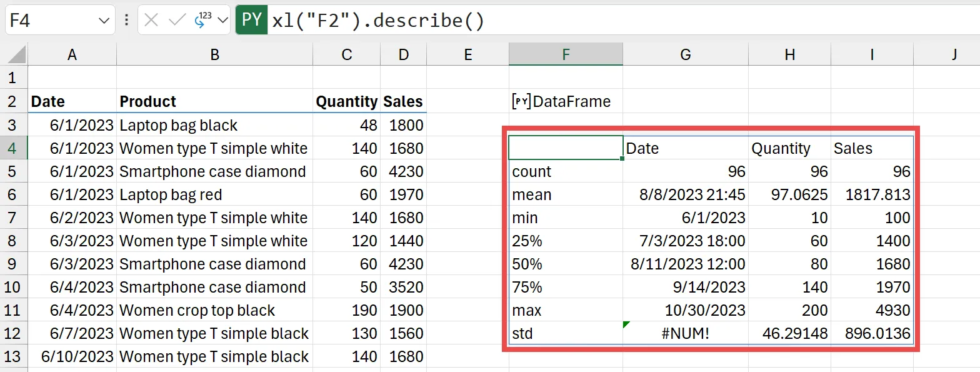980x372 pixels.
Task: Click the three-dot handle beside Name Box
Action: 127,21
